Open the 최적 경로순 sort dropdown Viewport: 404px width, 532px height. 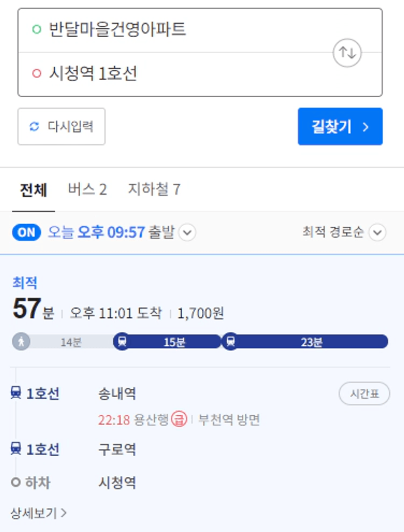pyautogui.click(x=344, y=233)
